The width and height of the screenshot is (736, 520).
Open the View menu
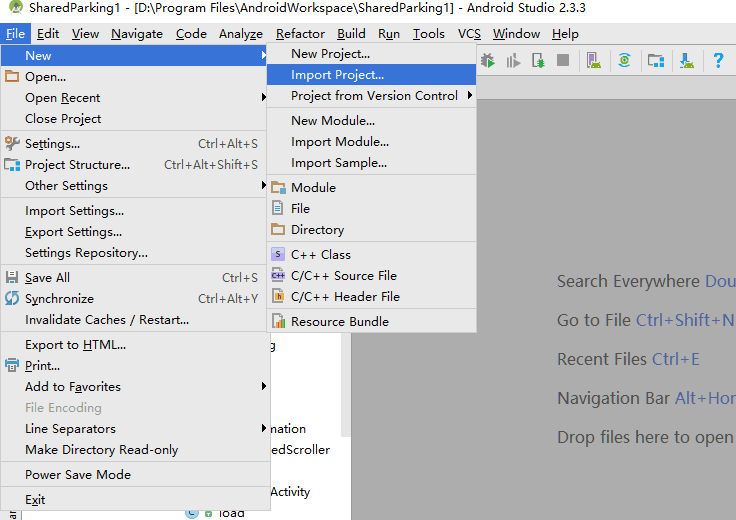pyautogui.click(x=85, y=34)
